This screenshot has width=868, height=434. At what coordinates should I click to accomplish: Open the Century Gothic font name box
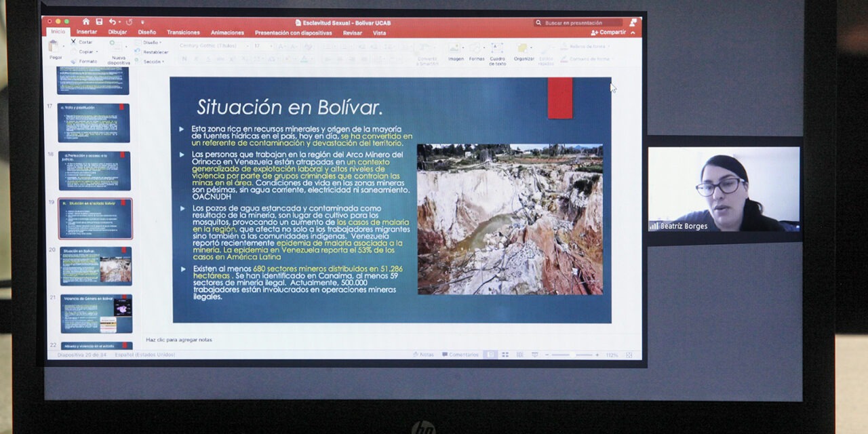point(213,46)
